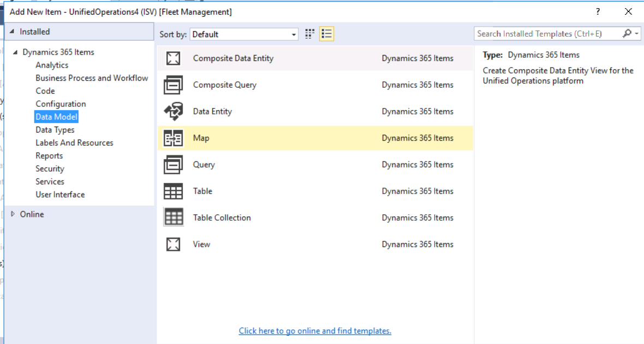This screenshot has height=344, width=644.
Task: Collapse the Dynamics 365 Items node
Action: point(15,52)
